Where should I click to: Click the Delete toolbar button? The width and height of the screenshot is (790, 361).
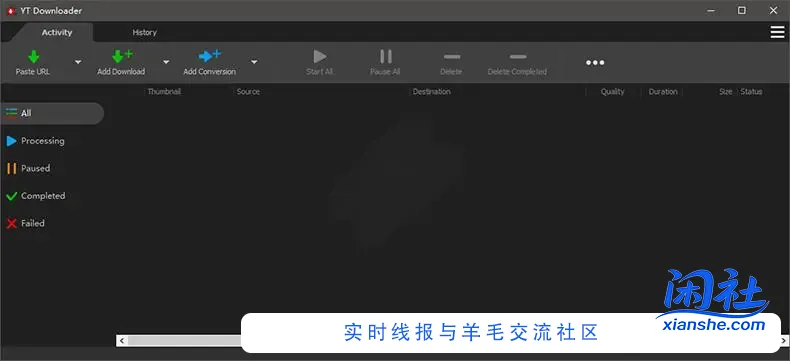[451, 62]
